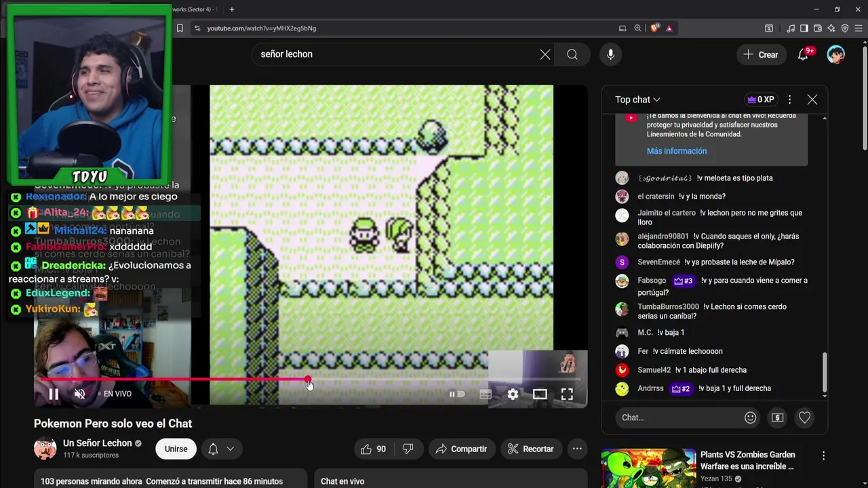Unmute the video with the speaker icon
This screenshot has height=488, width=868.
(x=79, y=394)
